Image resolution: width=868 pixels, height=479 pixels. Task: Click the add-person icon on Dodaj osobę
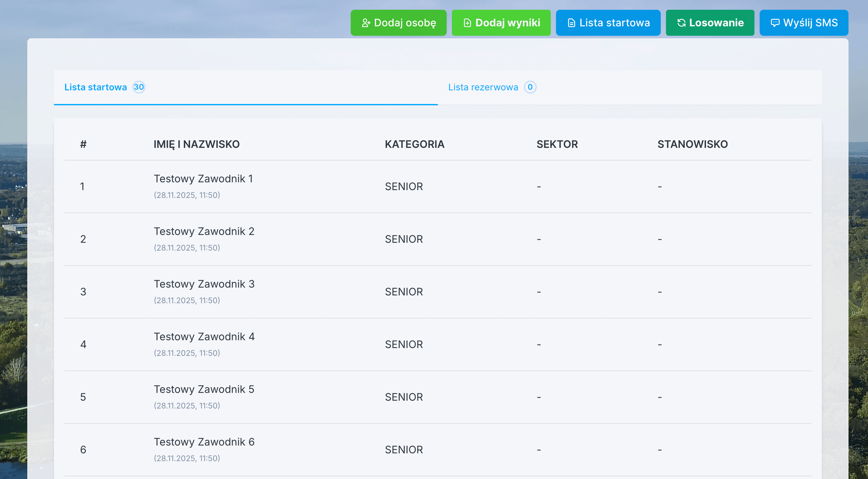pos(367,23)
